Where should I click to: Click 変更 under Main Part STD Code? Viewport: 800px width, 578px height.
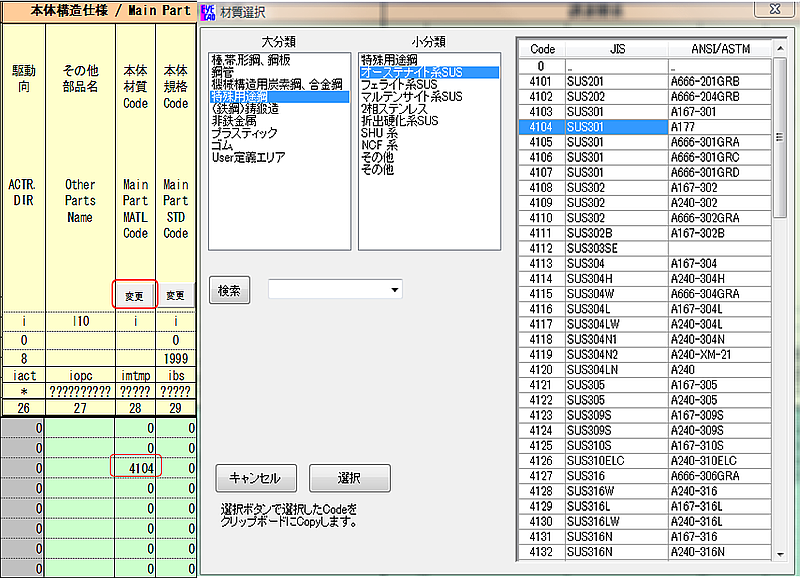coord(175,296)
